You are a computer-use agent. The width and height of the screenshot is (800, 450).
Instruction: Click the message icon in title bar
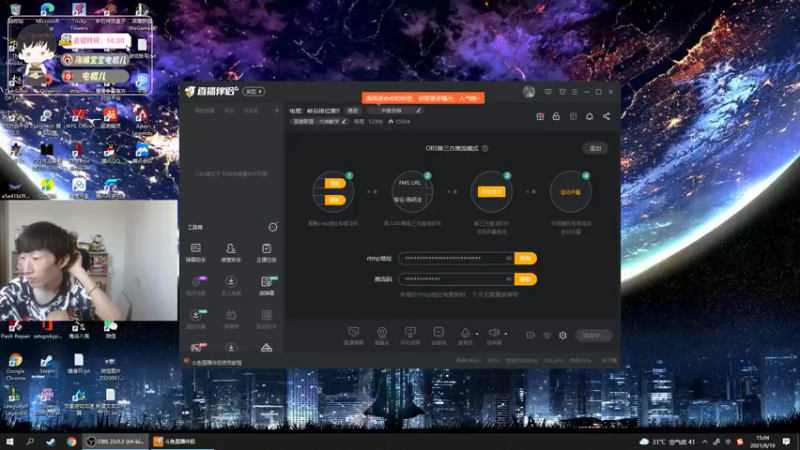548,92
